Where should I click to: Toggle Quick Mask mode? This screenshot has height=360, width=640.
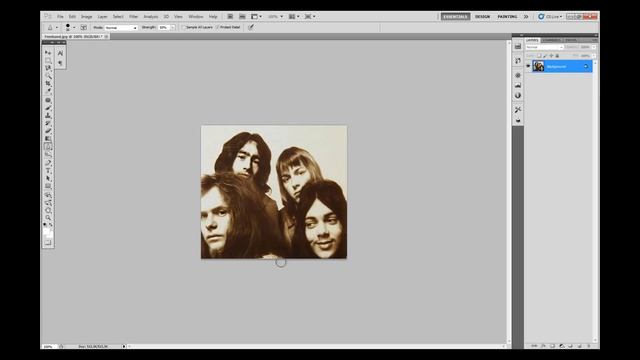(x=48, y=242)
